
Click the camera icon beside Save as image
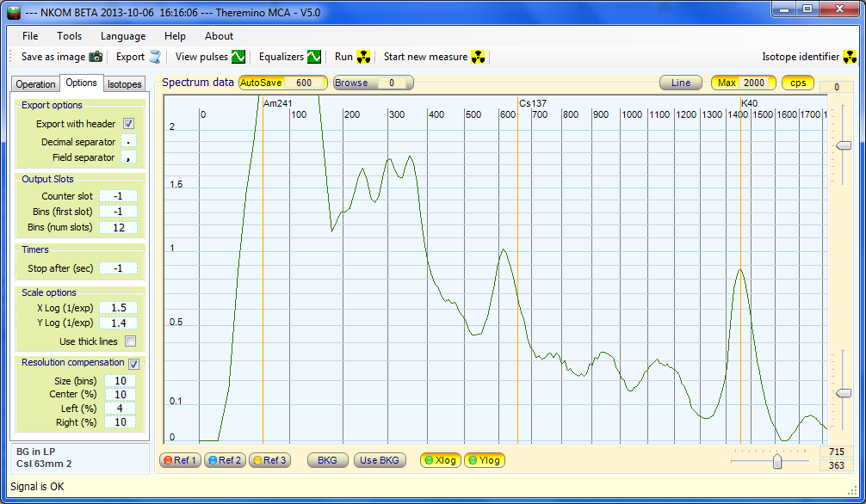(96, 56)
